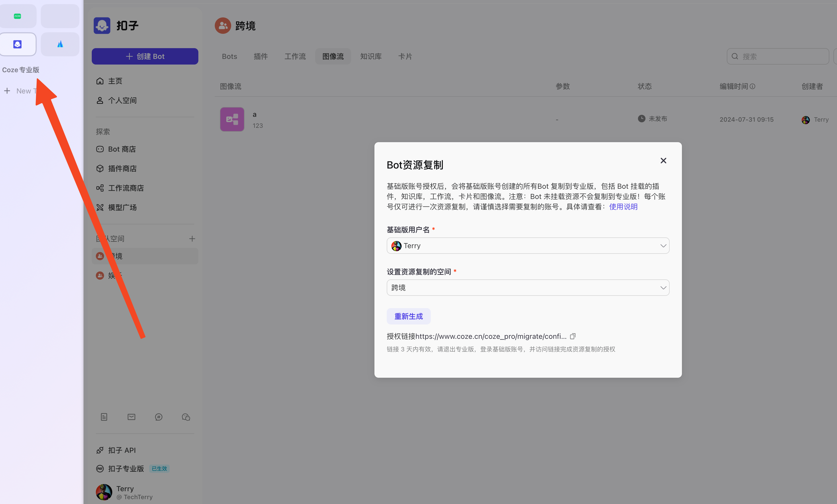Click the 2024-07-31 09:15 edit time cell
Viewport: 837px width, 504px height.
click(x=747, y=119)
